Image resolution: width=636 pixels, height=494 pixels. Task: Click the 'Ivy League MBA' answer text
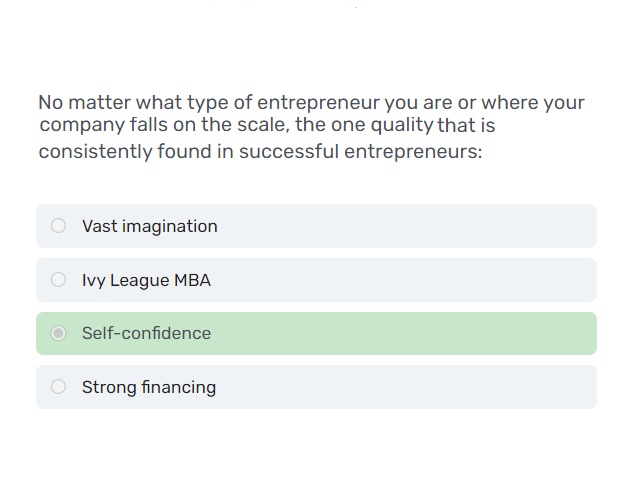click(x=146, y=280)
